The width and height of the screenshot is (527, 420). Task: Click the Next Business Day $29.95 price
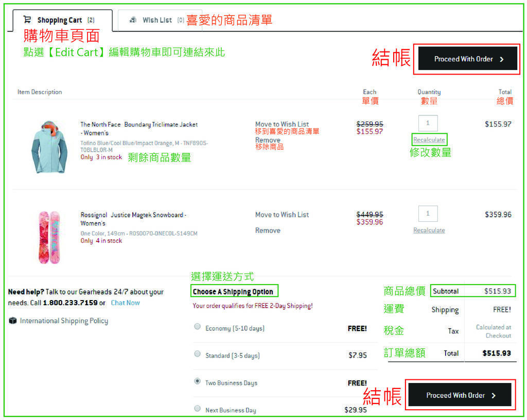point(356,410)
